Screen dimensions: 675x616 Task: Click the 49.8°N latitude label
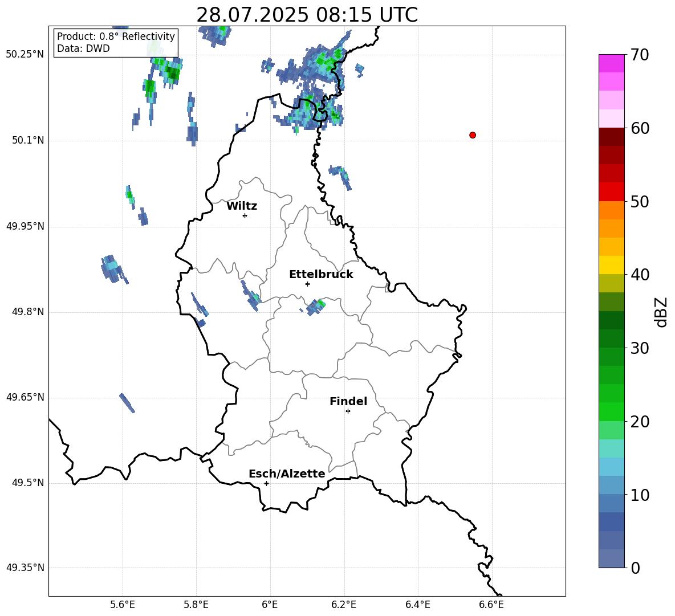pos(28,312)
